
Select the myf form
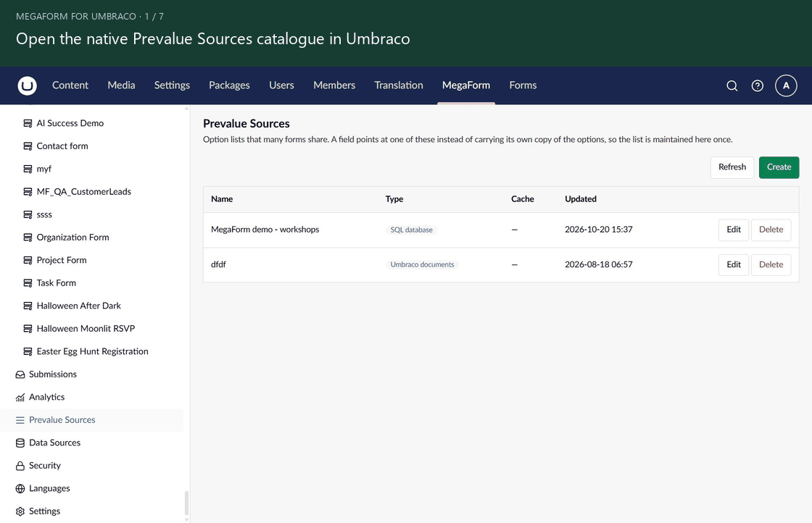[x=44, y=169]
